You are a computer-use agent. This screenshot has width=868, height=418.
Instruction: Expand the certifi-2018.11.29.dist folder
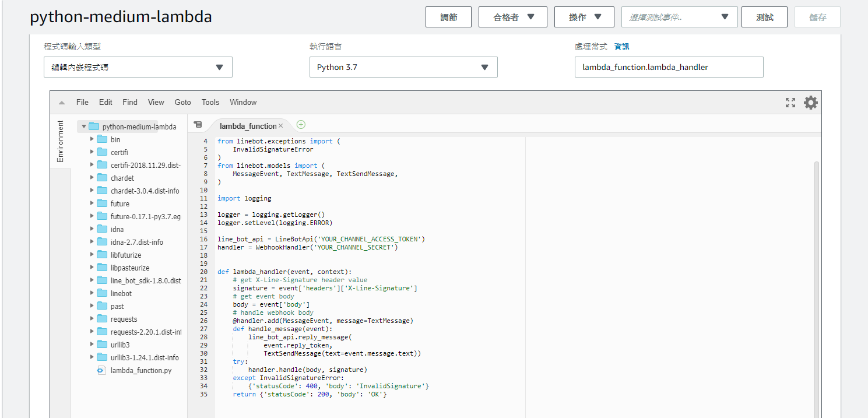(x=92, y=165)
